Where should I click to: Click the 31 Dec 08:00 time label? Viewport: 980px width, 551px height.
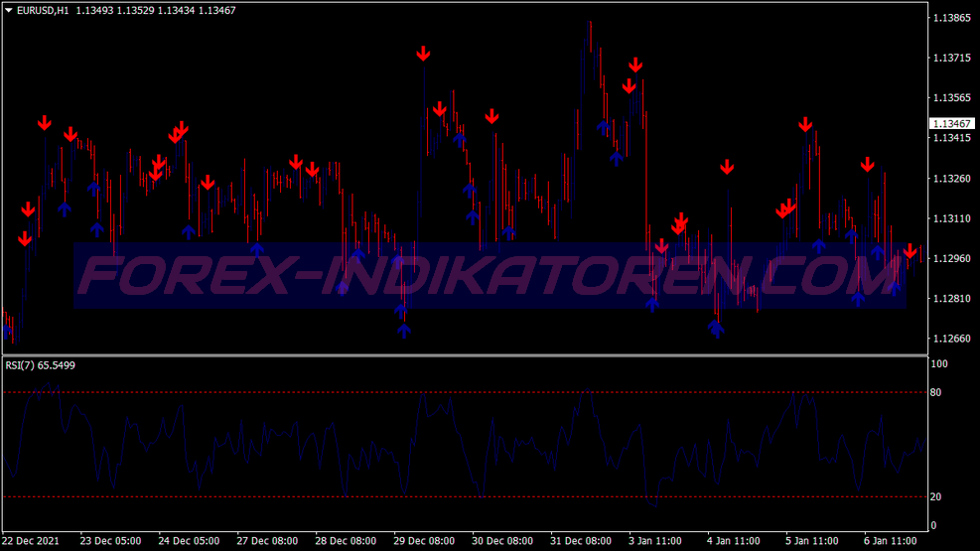coord(581,541)
